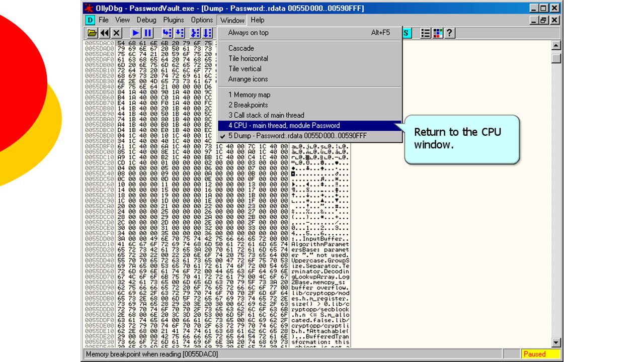Switch to 2 Breakpoints window
Viewport: 644px width, 362px height.
coord(310,105)
